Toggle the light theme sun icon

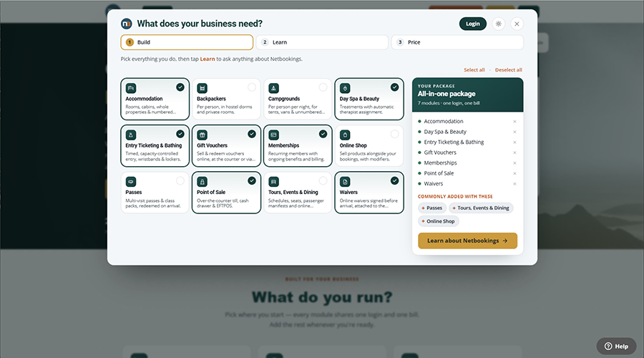(x=499, y=24)
